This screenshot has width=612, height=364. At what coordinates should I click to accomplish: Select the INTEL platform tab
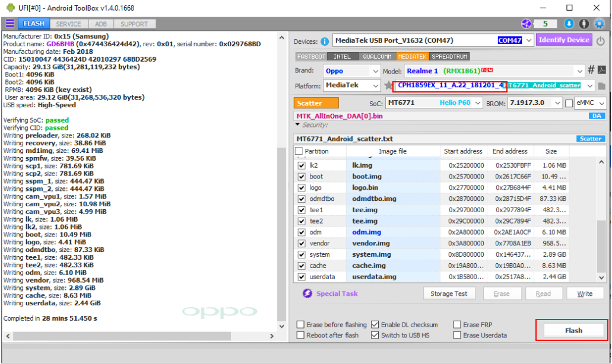(342, 56)
